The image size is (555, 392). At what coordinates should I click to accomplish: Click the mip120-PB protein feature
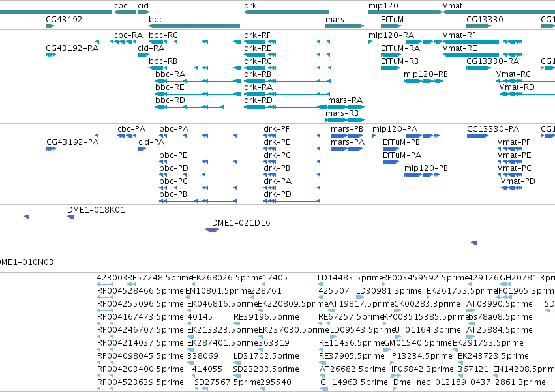[x=422, y=175]
